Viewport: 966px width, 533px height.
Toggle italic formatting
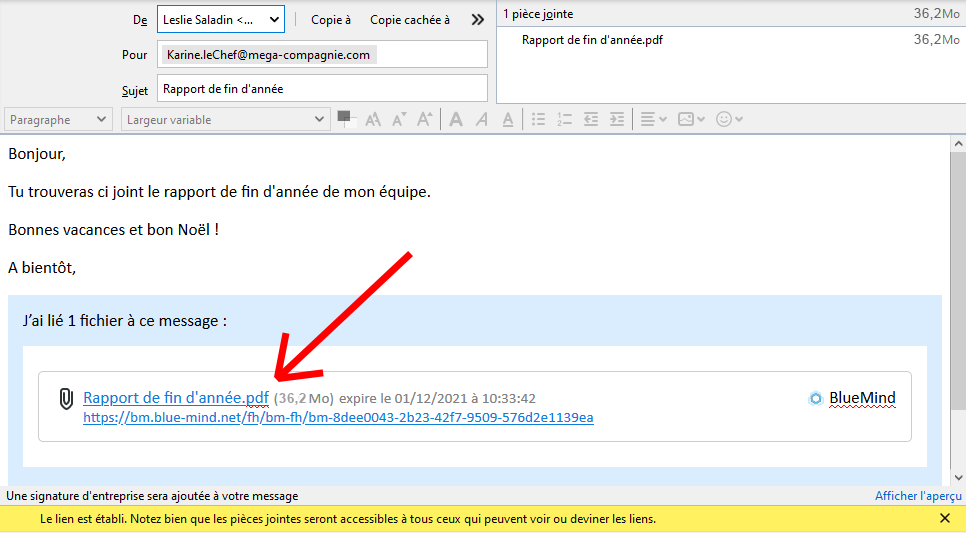(x=482, y=119)
